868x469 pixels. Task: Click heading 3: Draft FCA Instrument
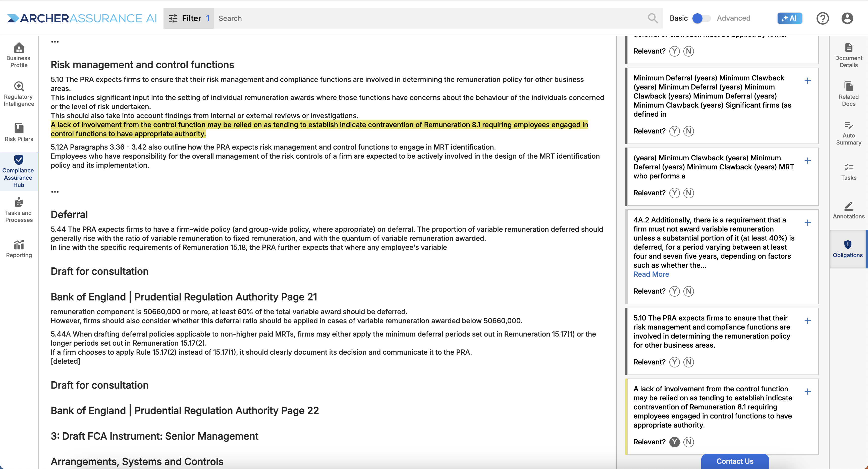pyautogui.click(x=154, y=436)
